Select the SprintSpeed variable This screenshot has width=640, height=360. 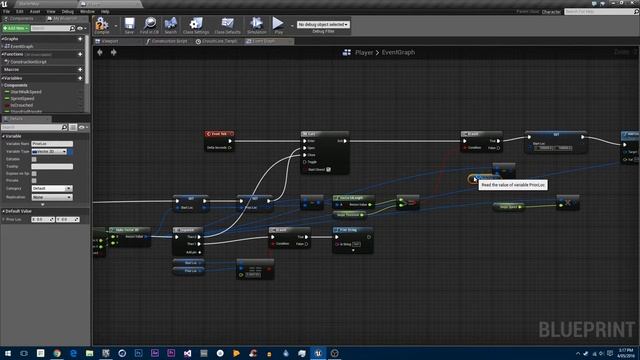click(x=22, y=98)
